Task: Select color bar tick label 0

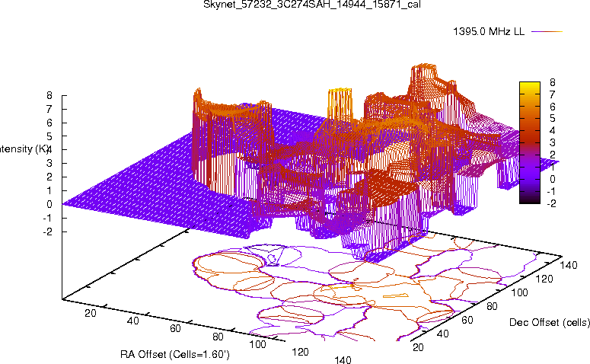Action: (x=553, y=179)
